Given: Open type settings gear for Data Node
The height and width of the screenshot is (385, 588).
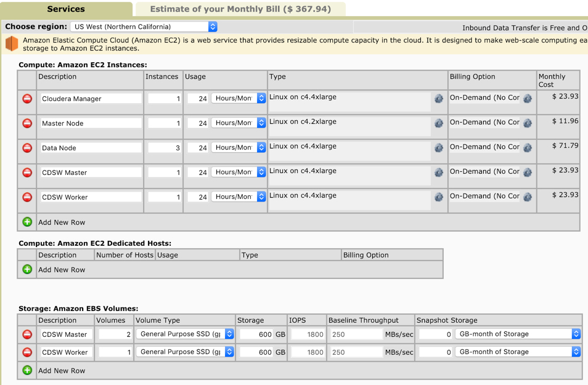Looking at the screenshot, I should 439,148.
